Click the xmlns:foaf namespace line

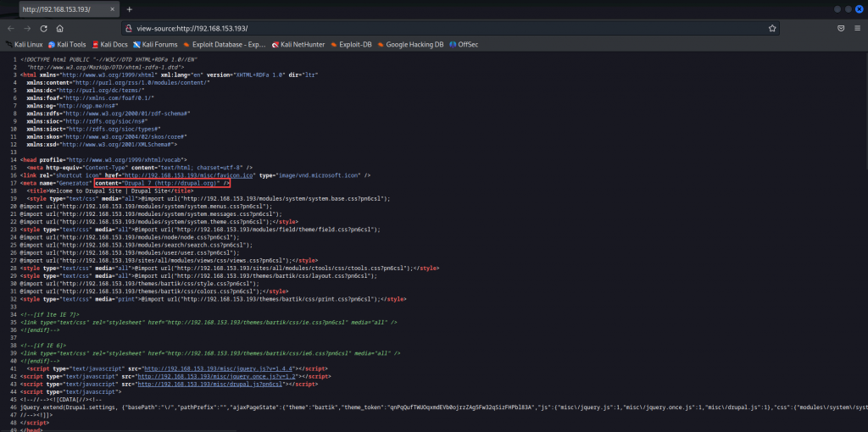pyautogui.click(x=90, y=98)
